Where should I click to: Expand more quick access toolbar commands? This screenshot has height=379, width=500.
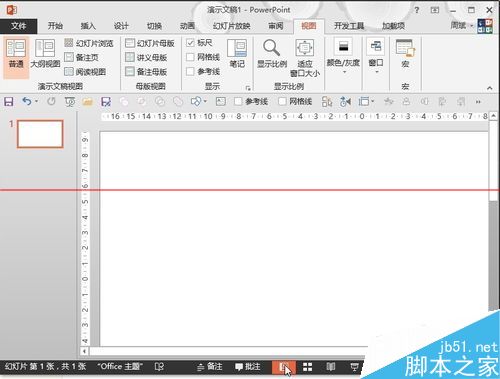point(478,102)
